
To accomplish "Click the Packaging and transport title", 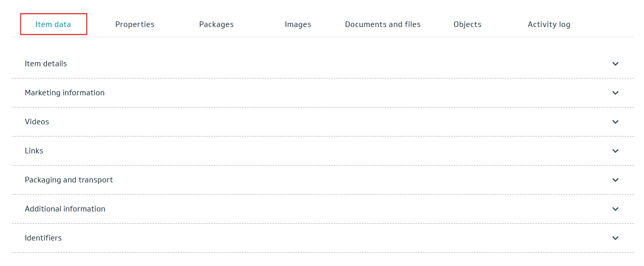I will (x=69, y=180).
